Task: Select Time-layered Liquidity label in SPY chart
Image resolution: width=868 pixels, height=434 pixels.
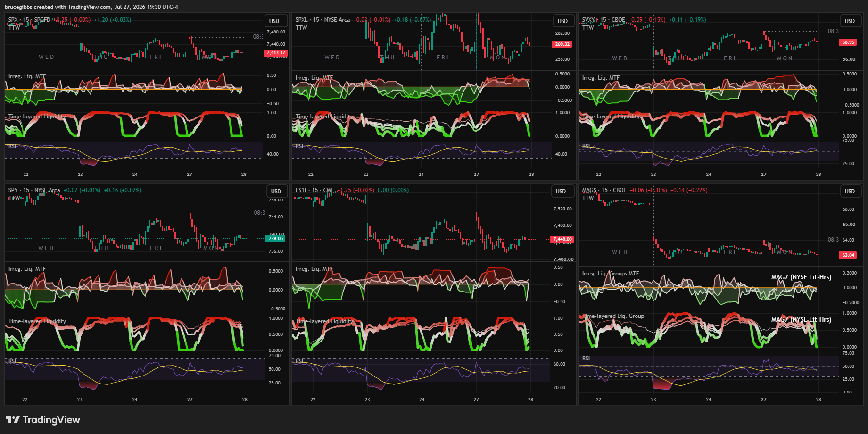Action: point(37,321)
